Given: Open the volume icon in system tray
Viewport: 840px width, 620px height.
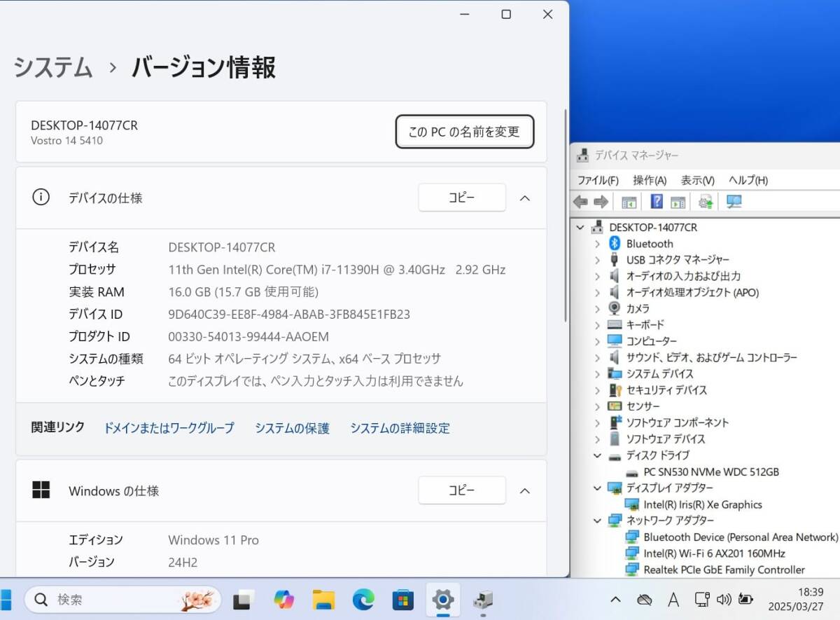Looking at the screenshot, I should tap(724, 600).
